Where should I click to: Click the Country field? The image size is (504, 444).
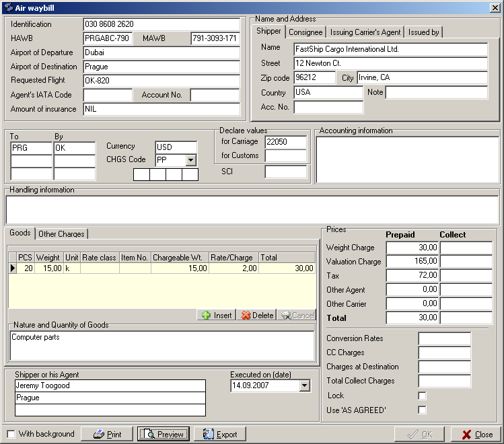tap(328, 93)
